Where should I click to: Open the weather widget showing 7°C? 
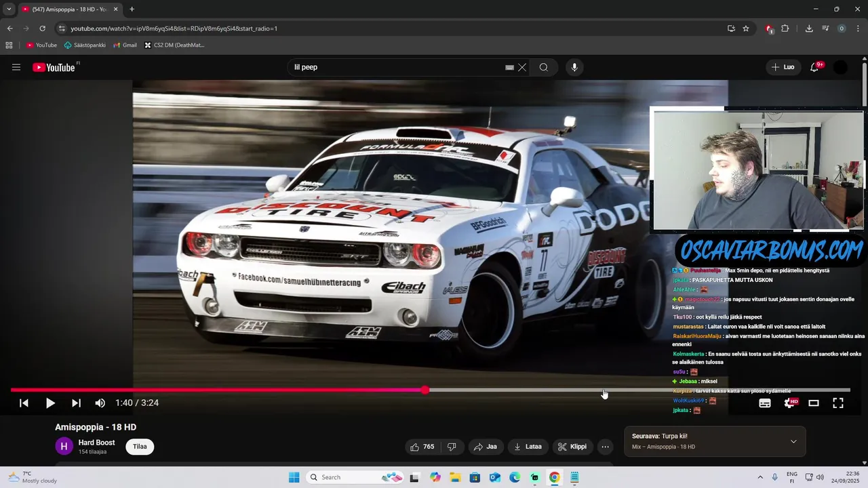[x=33, y=477]
